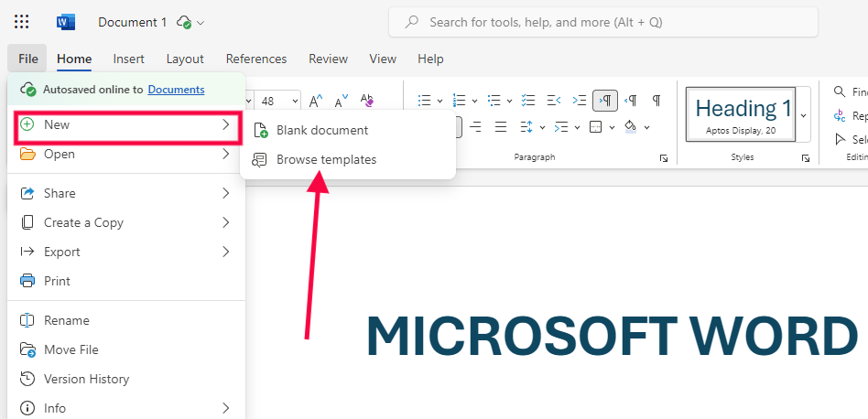The image size is (868, 419).
Task: Apply a multilevel list
Action: pos(494,101)
